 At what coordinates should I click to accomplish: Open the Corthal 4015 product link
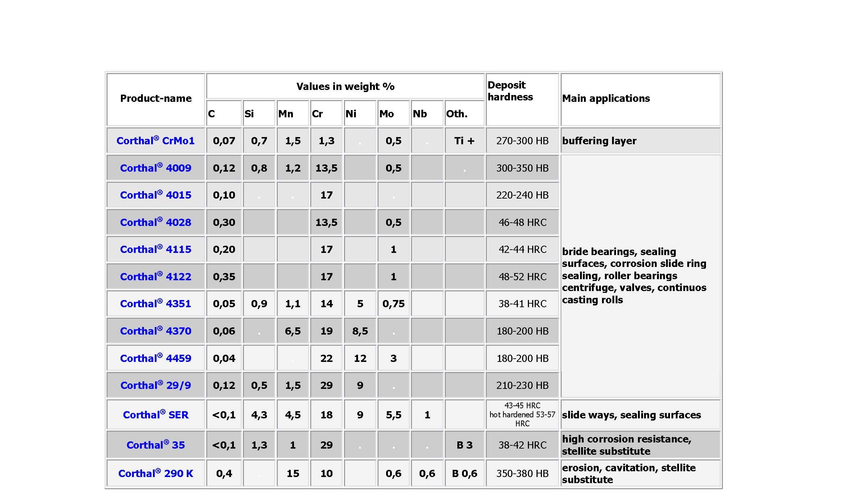coord(155,195)
